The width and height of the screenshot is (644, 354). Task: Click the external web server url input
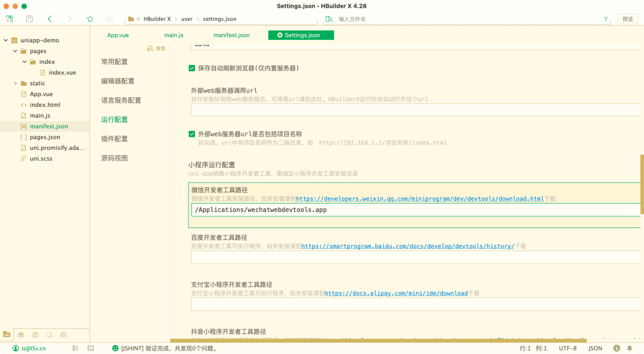[416, 110]
